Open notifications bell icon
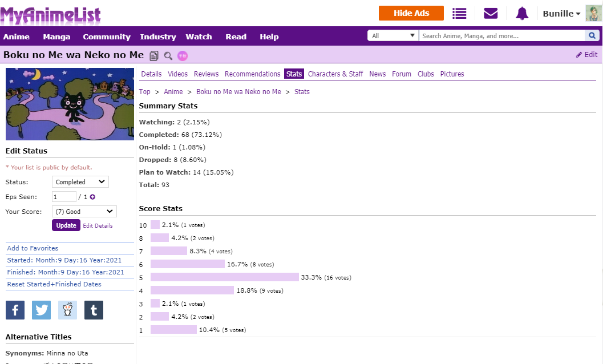The height and width of the screenshot is (364, 603). [x=521, y=13]
